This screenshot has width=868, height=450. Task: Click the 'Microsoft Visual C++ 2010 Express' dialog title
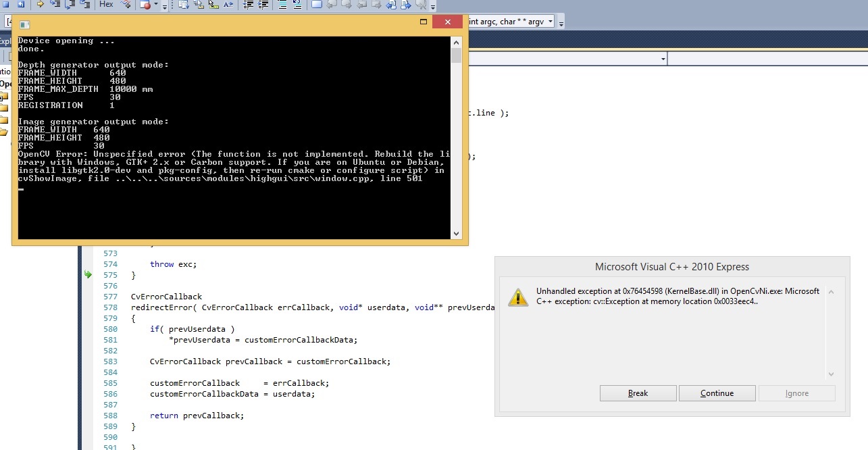[x=672, y=267]
